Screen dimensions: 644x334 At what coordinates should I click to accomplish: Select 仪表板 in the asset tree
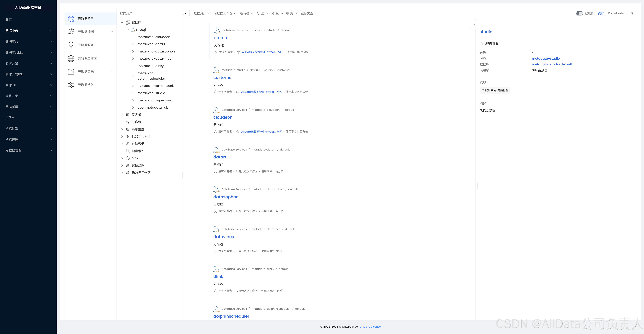[136, 115]
